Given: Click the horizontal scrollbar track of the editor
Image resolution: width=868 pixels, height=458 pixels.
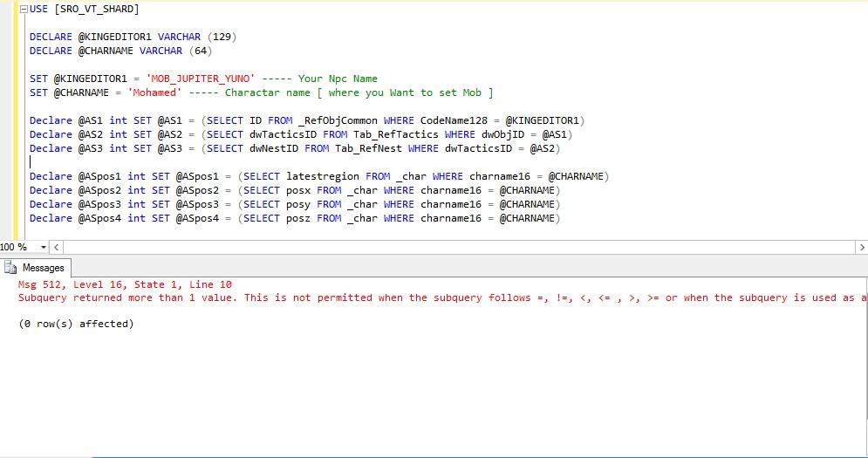Looking at the screenshot, I should (459, 247).
